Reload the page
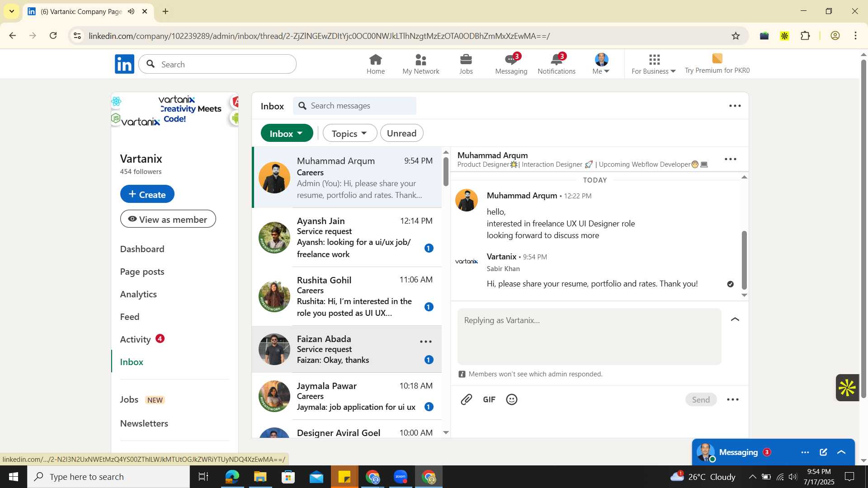868x488 pixels. click(x=53, y=36)
